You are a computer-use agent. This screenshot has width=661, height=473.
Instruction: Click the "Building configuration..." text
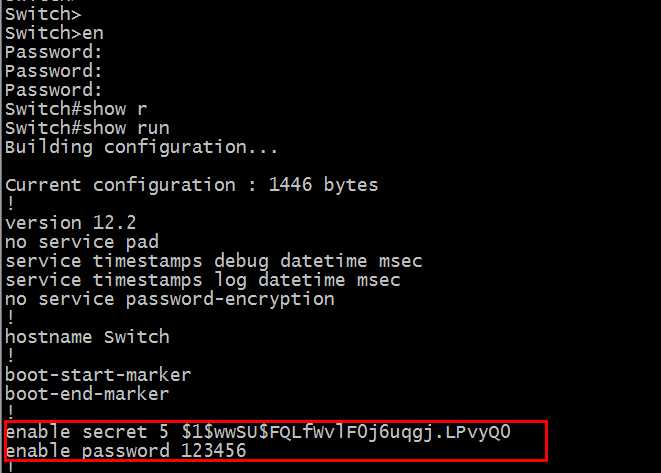(140, 147)
